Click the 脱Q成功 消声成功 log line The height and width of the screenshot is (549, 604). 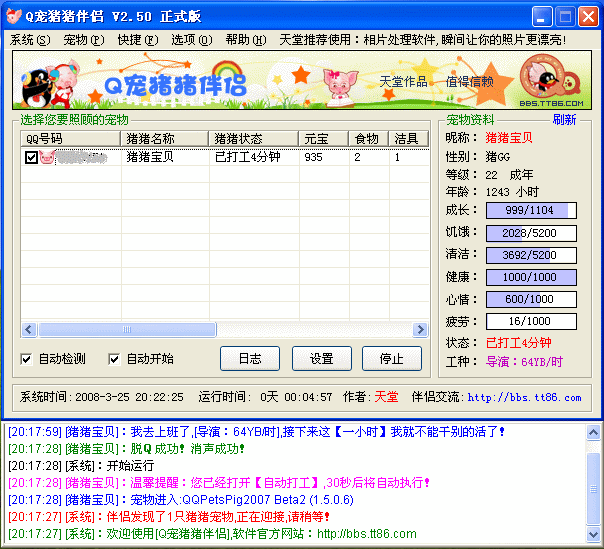coord(126,449)
